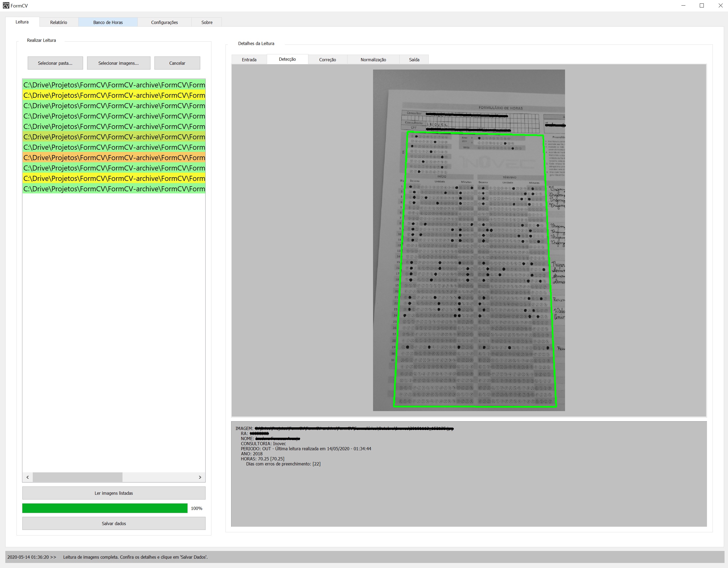Click the Selecionar pasta... button
Screen dimensions: 728x568
click(x=55, y=63)
